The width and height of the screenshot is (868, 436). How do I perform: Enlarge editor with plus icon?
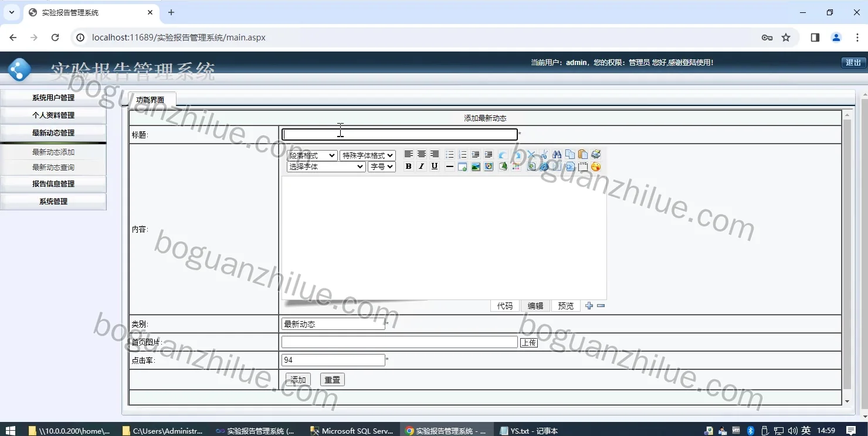(x=589, y=306)
